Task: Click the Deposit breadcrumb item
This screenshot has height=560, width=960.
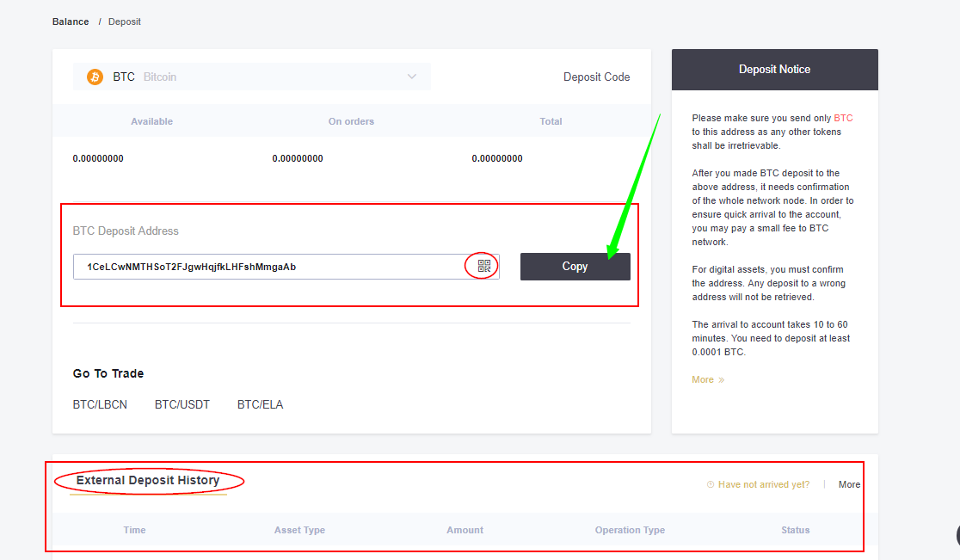Action: click(124, 22)
